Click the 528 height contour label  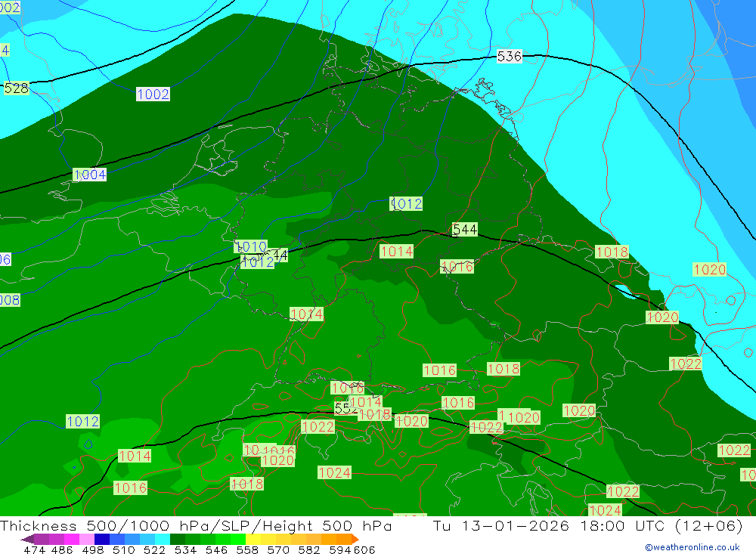tap(17, 88)
